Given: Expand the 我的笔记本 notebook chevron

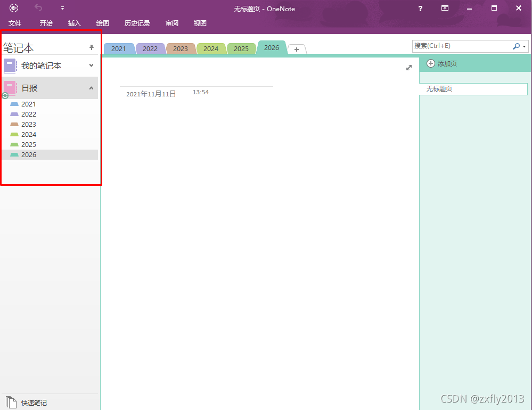Looking at the screenshot, I should click(x=91, y=65).
